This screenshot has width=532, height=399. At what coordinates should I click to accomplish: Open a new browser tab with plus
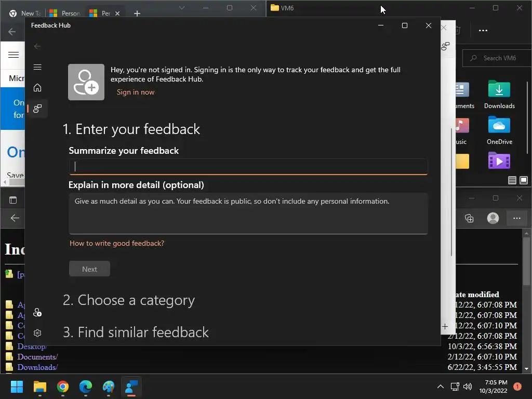137,14
